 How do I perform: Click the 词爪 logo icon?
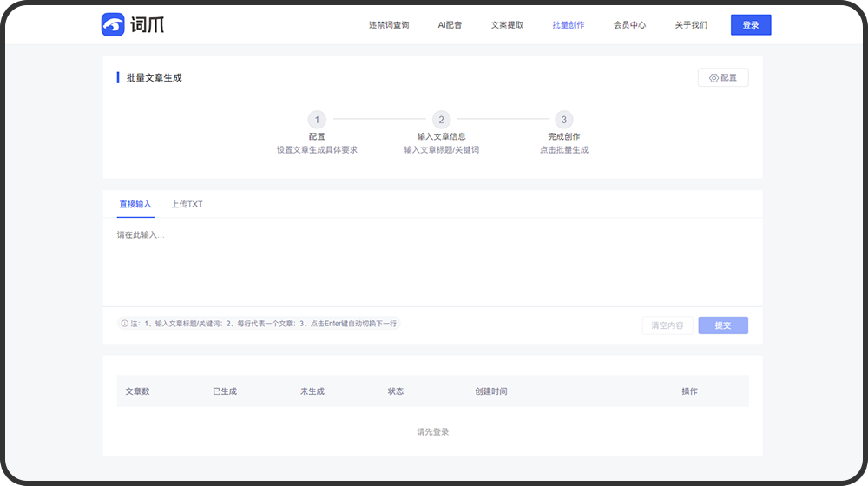[114, 24]
